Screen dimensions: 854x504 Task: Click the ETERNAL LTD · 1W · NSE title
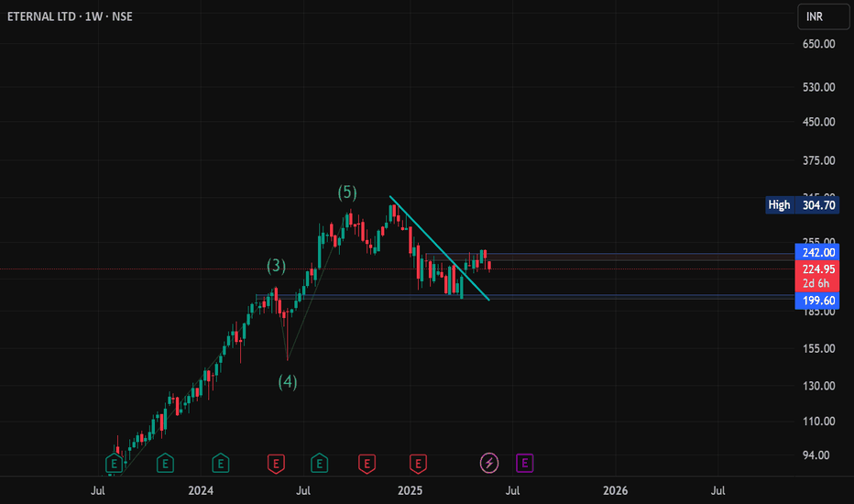[x=70, y=16]
